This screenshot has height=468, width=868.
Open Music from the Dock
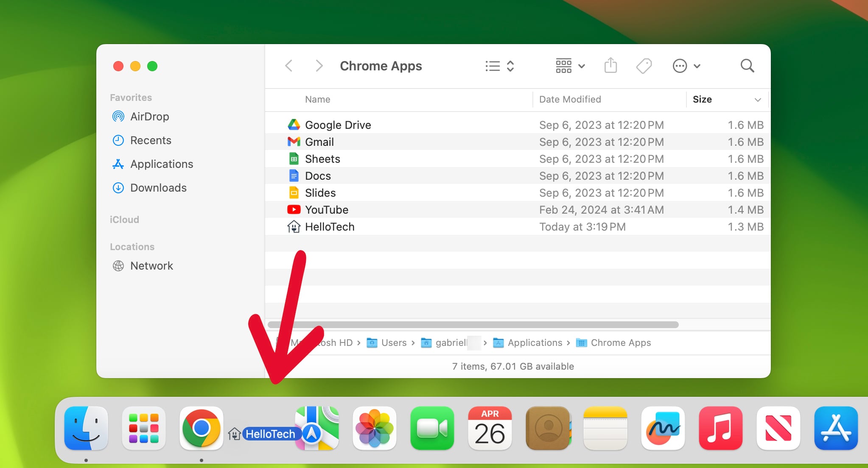click(721, 428)
